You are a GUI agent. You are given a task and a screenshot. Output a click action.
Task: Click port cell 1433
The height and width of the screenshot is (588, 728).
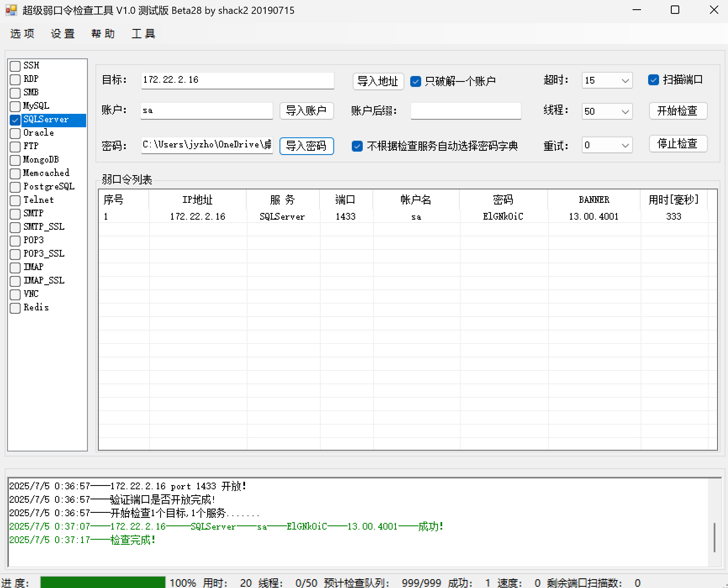point(346,217)
